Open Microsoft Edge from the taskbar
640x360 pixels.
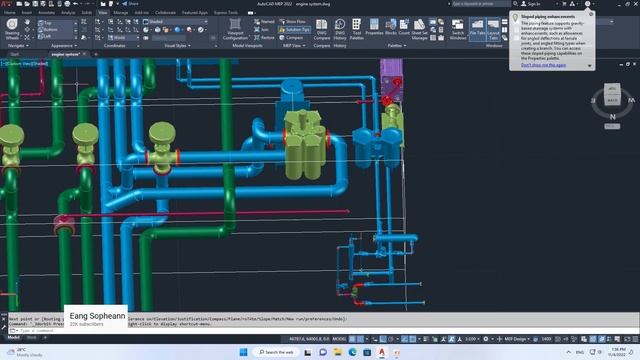[x=353, y=352]
